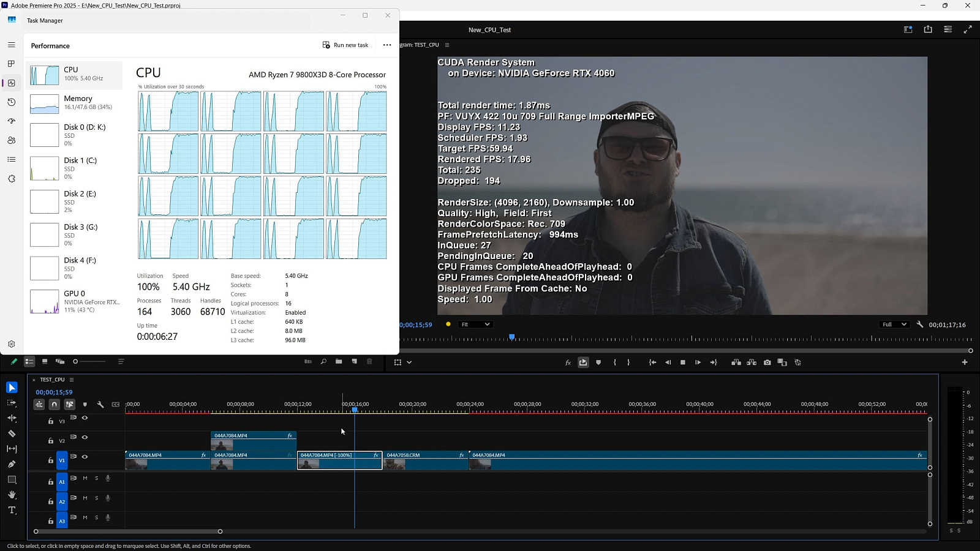Open Program monitor panel menu

click(447, 45)
